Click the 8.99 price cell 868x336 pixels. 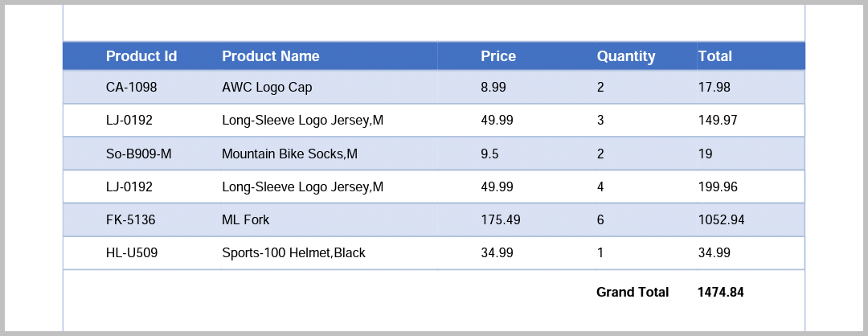493,87
